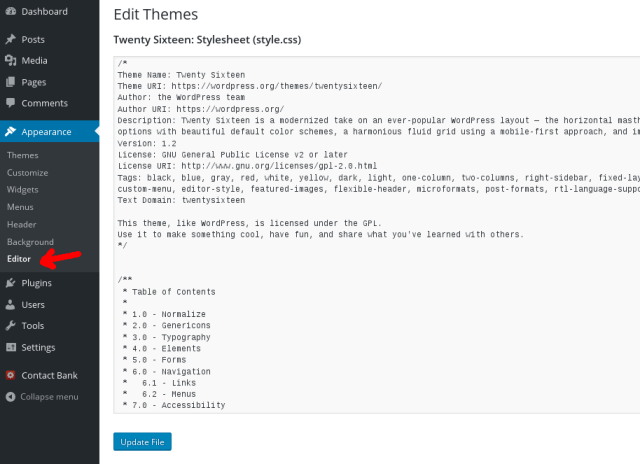640x464 pixels.
Task: Open the Widgets submenu item
Action: tap(22, 190)
